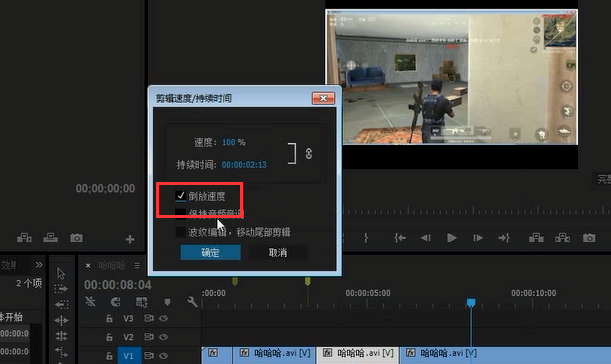Select the Selection arrow tool
Screen dimensions: 611x364
(x=61, y=273)
